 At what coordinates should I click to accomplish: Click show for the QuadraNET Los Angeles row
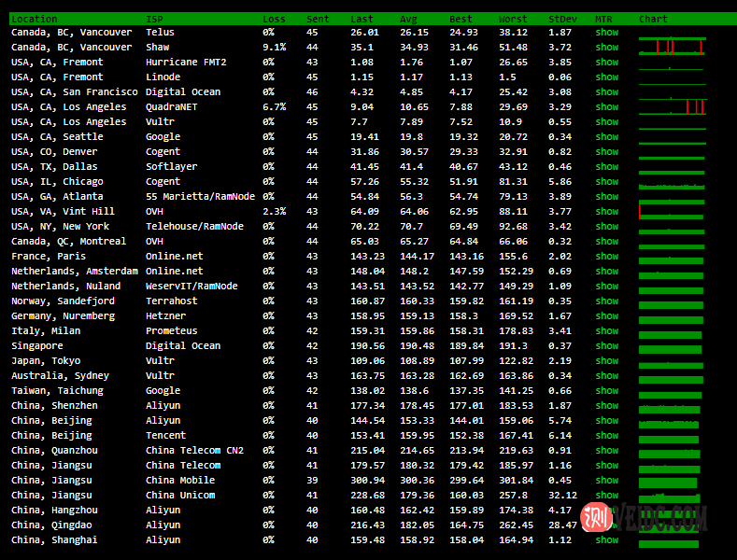606,107
